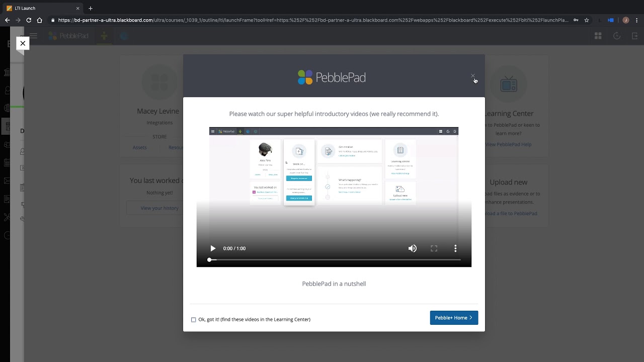Click the Pebble+ plus icon in header
Viewport: 644px width, 362px height.
(x=104, y=36)
